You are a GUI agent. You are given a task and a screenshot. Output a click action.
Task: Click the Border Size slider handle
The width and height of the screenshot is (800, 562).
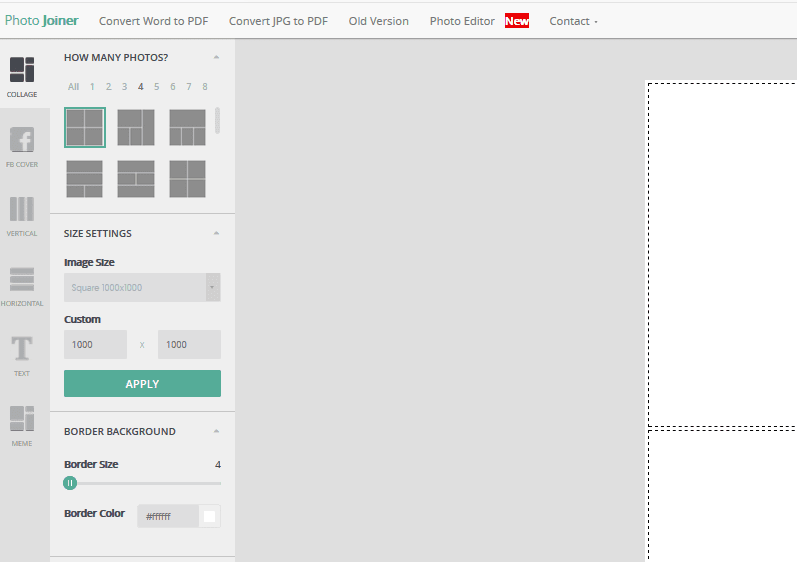coord(70,483)
